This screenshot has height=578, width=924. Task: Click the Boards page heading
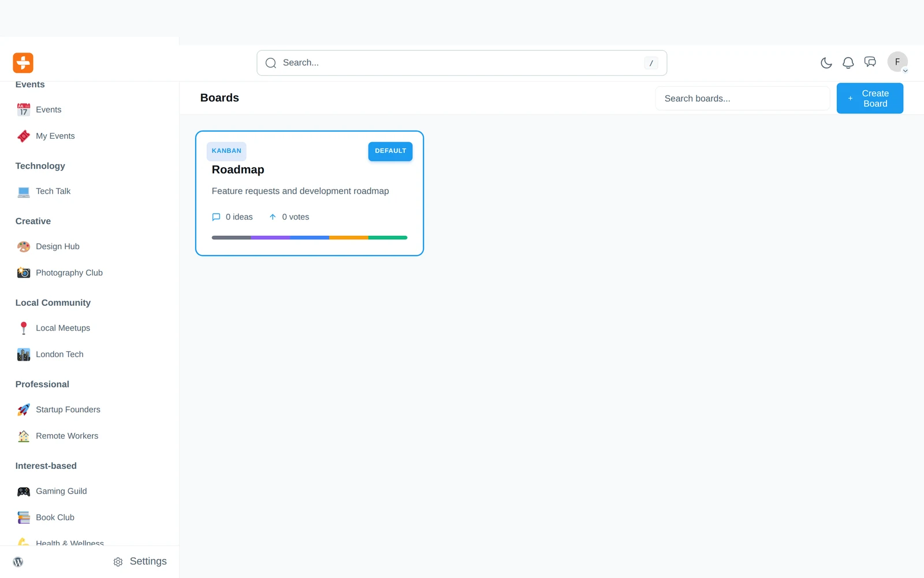point(219,98)
